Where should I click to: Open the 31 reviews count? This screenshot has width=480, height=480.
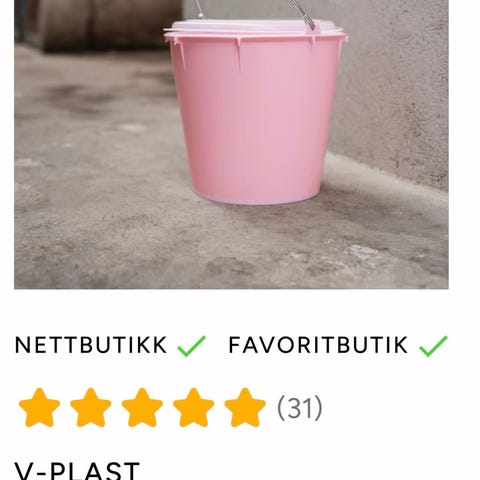point(300,408)
